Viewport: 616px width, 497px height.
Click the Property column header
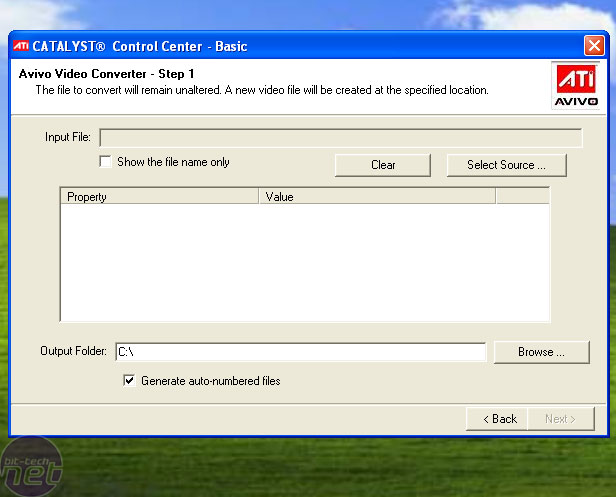pyautogui.click(x=160, y=196)
